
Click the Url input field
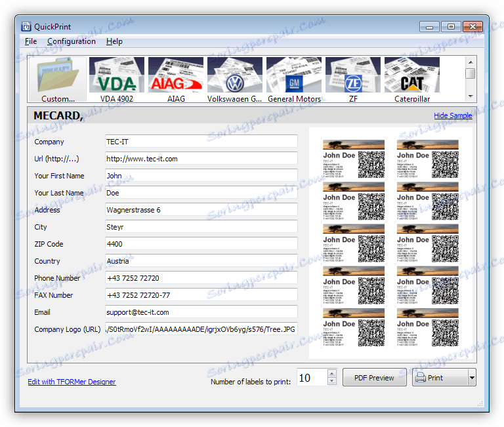[201, 158]
